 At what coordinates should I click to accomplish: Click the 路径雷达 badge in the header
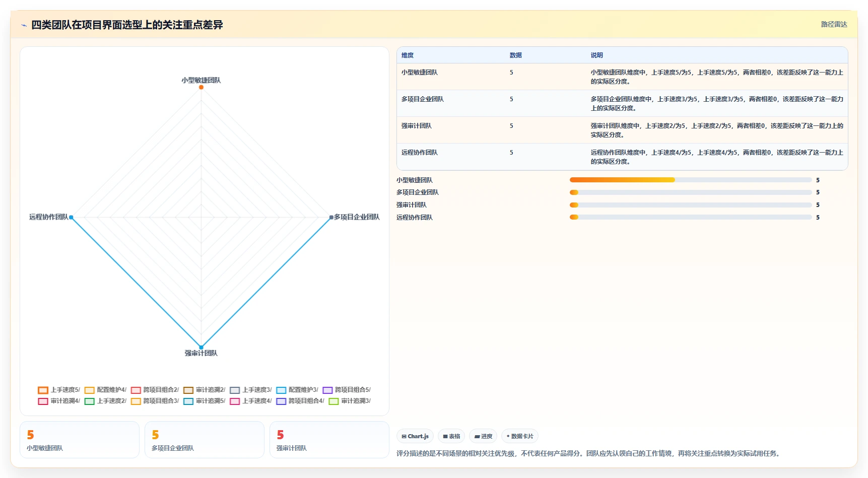pyautogui.click(x=834, y=24)
